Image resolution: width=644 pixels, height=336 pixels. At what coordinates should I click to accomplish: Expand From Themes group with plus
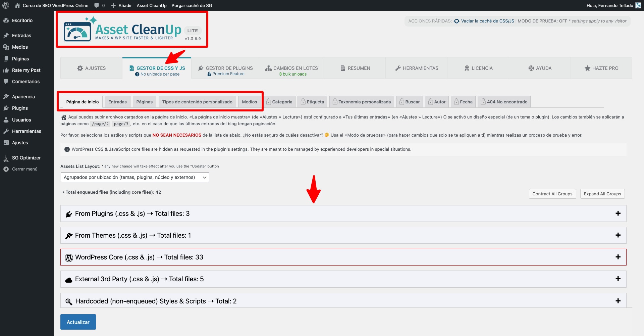click(618, 235)
